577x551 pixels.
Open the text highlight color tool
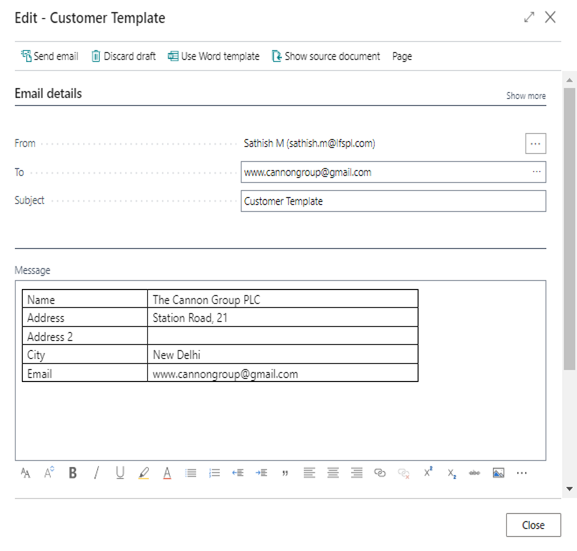coord(144,473)
